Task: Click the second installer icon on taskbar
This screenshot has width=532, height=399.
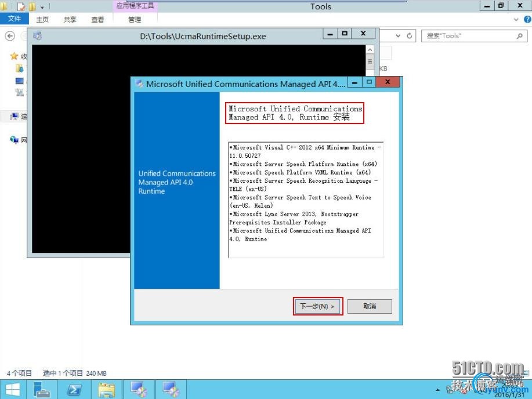Action: (171, 390)
